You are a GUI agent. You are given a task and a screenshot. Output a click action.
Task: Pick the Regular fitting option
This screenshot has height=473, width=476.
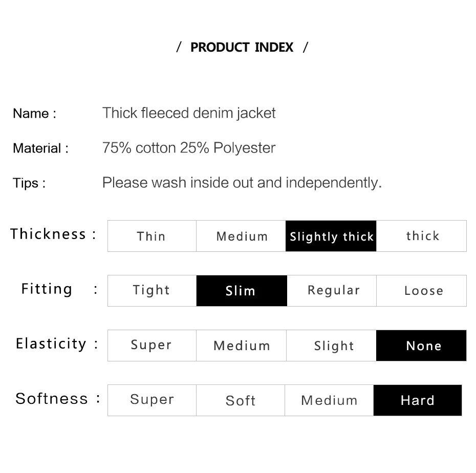coord(332,291)
